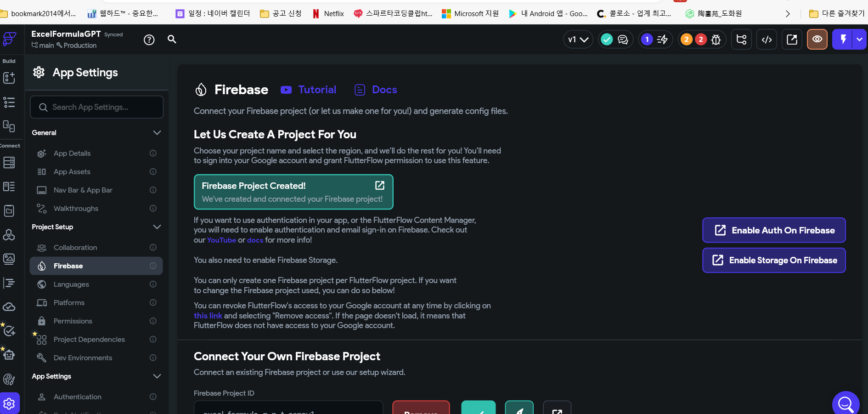The width and height of the screenshot is (868, 414).
Task: Open the Cloud Functions sidebar icon
Action: coord(9,307)
